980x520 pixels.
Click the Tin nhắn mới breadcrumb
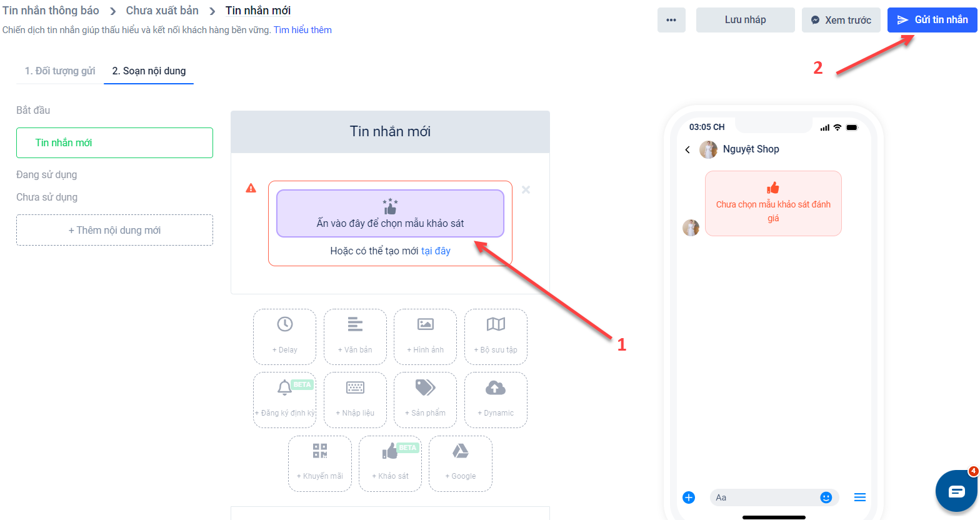[258, 11]
